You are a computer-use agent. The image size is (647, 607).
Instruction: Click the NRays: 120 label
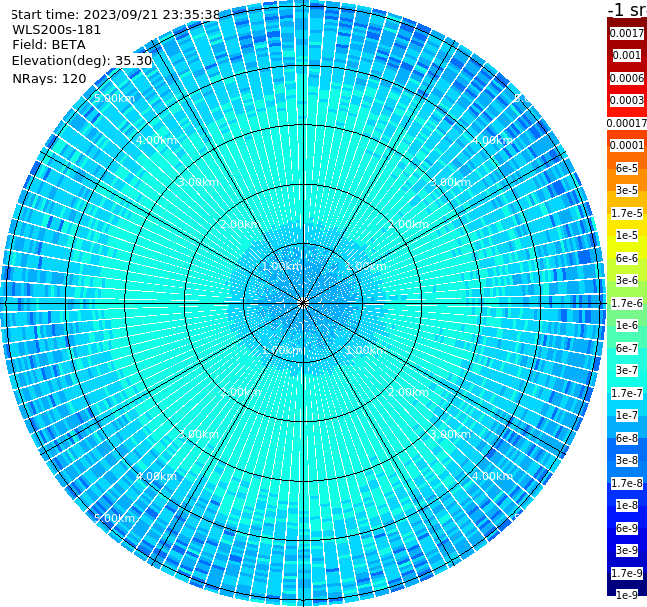coord(49,78)
